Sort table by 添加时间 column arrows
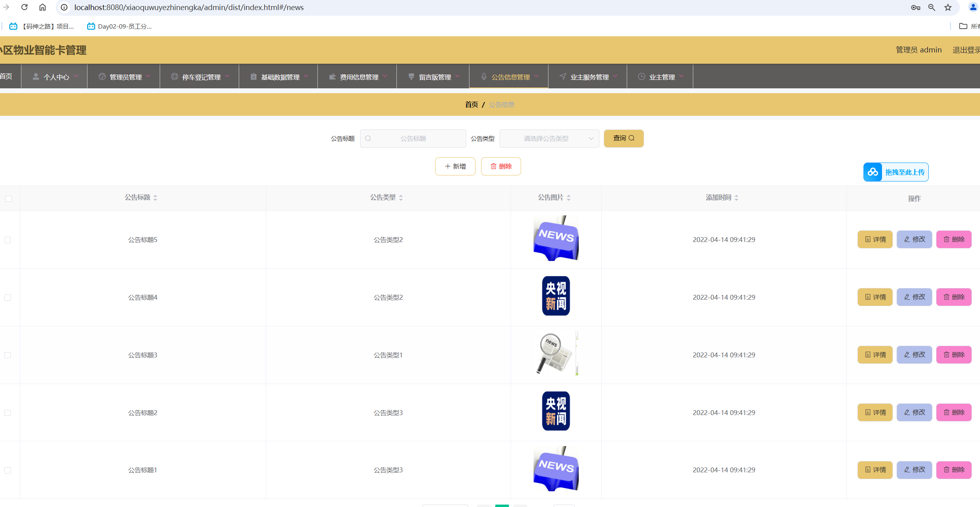The height and width of the screenshot is (507, 980). coord(736,198)
